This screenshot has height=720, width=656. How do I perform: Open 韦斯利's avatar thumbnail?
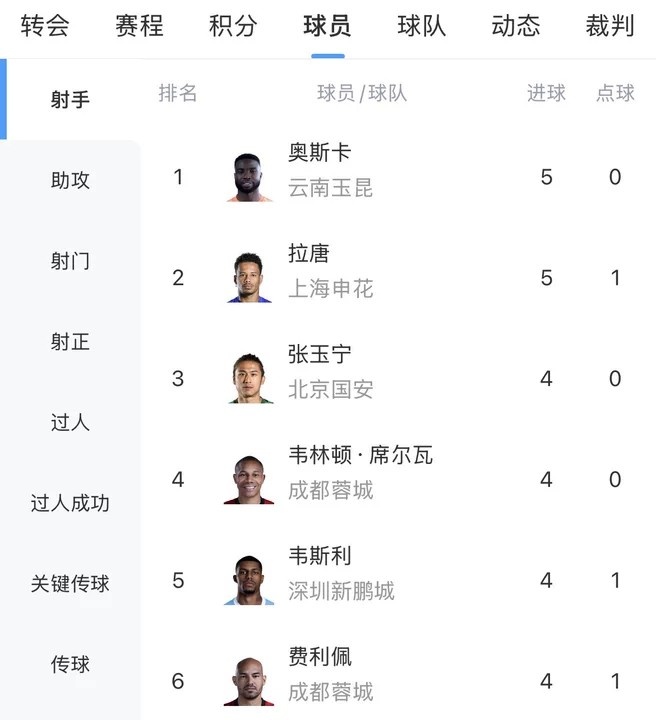(x=249, y=581)
